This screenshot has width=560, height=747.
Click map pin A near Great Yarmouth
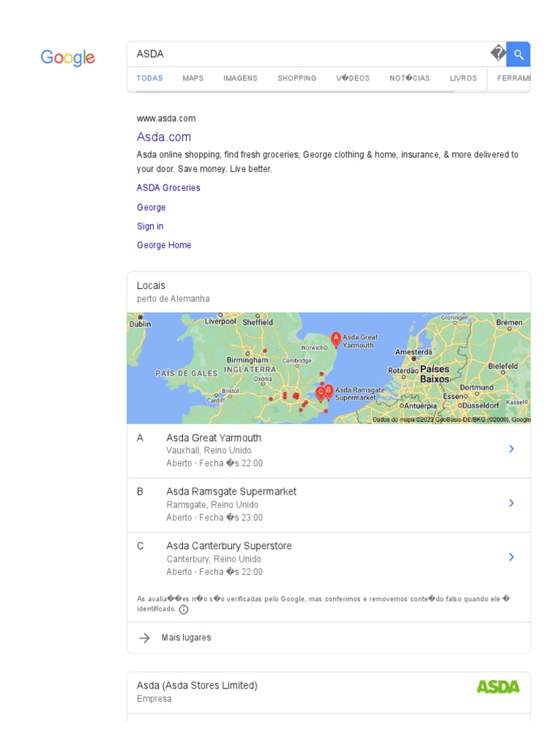(335, 338)
